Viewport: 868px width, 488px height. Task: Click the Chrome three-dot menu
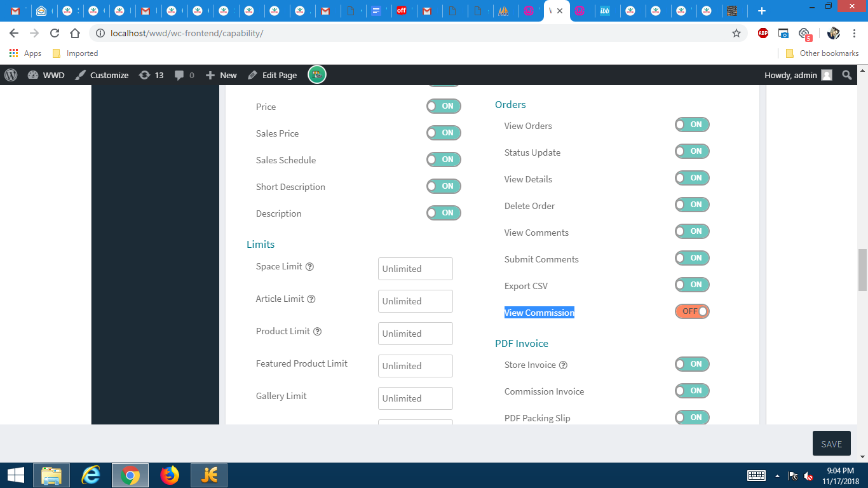855,33
